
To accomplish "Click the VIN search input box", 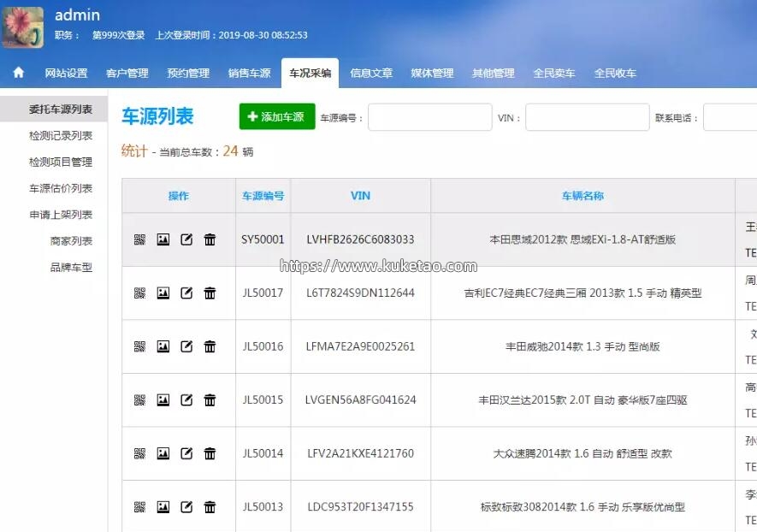I will click(587, 118).
